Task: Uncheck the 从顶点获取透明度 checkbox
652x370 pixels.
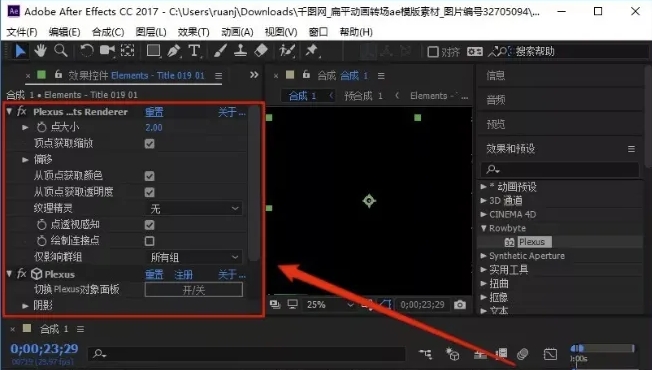Action: click(149, 192)
